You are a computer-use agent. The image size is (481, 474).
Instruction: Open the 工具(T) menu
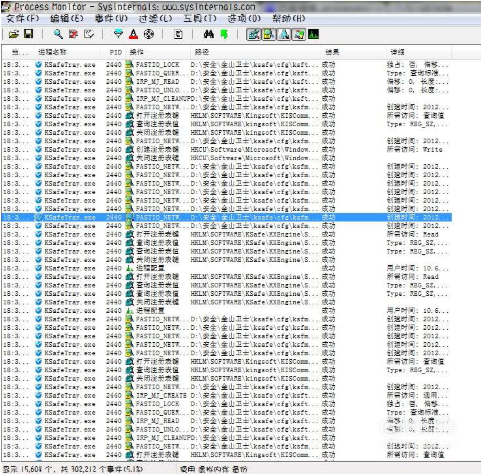[x=200, y=18]
